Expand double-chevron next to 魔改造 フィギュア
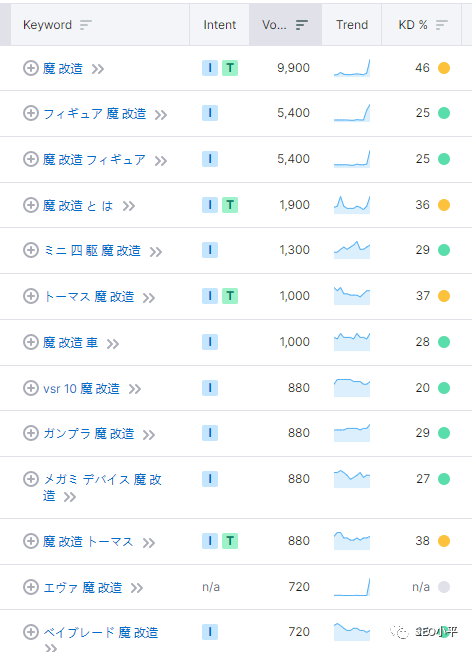 [161, 161]
